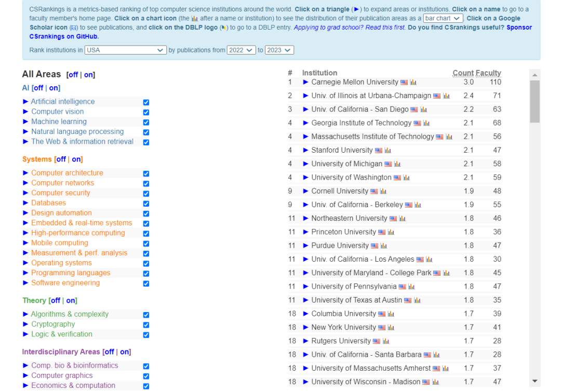
Task: Open chart icon for Univ. of Illinois at Urbana-Champaign
Action: (x=446, y=96)
